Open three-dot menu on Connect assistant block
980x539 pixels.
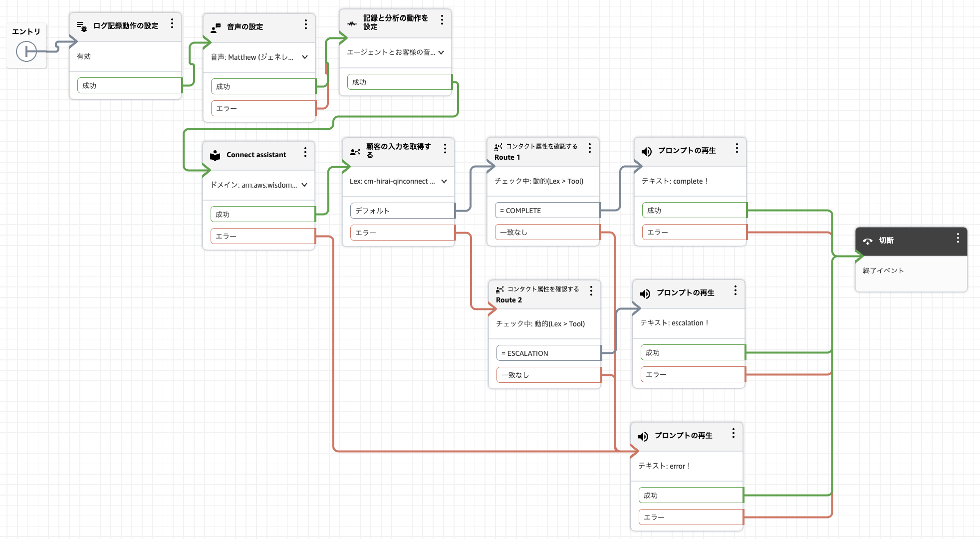[x=305, y=152]
